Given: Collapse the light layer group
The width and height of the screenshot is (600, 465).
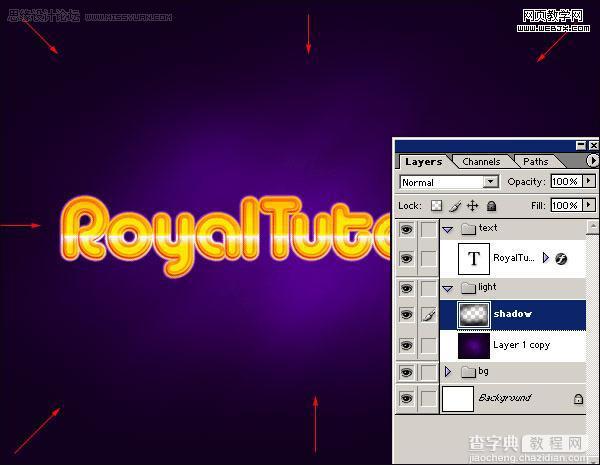Looking at the screenshot, I should click(x=448, y=288).
